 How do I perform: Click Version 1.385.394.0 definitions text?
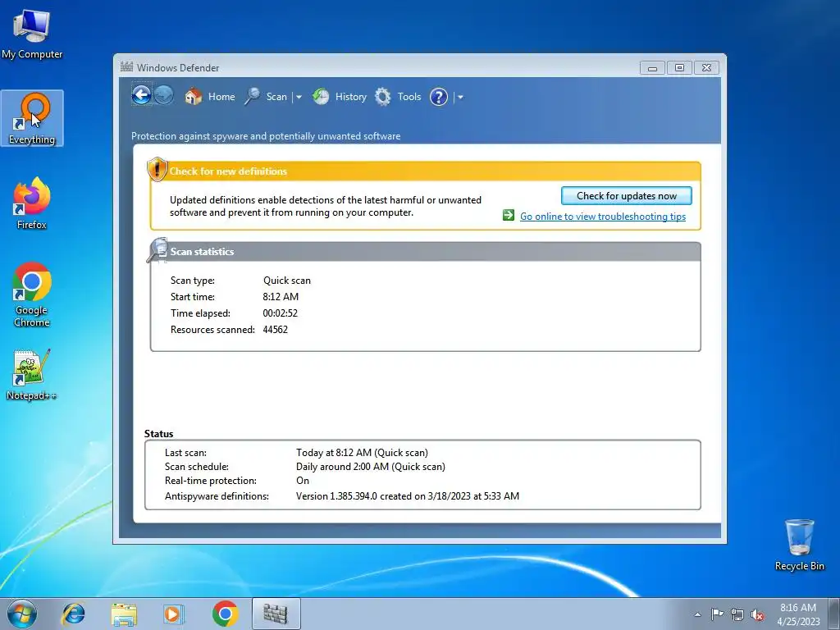408,496
